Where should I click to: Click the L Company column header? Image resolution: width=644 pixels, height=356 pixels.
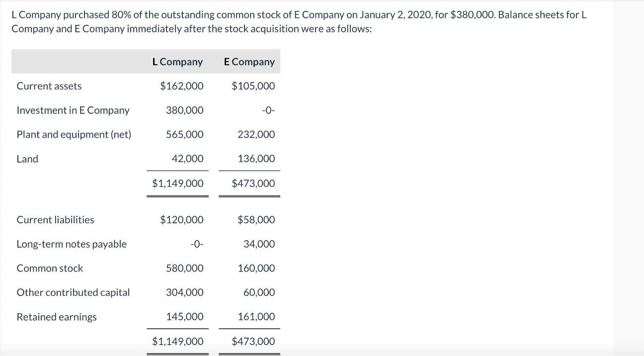tap(177, 62)
